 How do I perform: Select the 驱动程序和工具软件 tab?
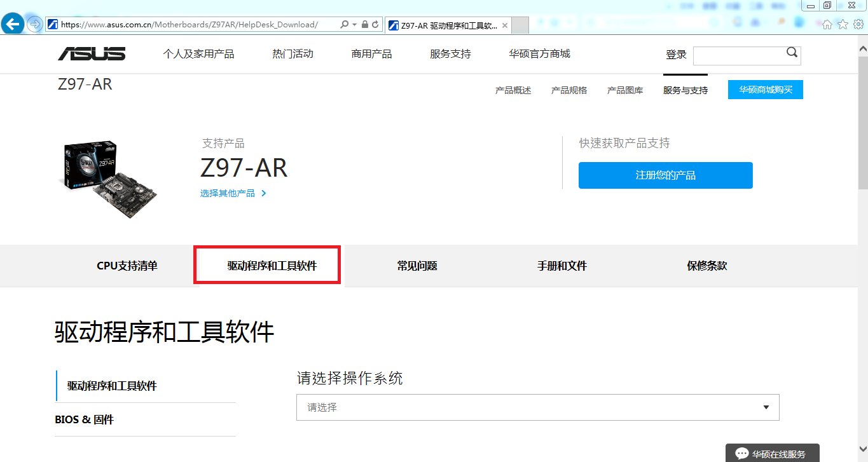(x=272, y=266)
